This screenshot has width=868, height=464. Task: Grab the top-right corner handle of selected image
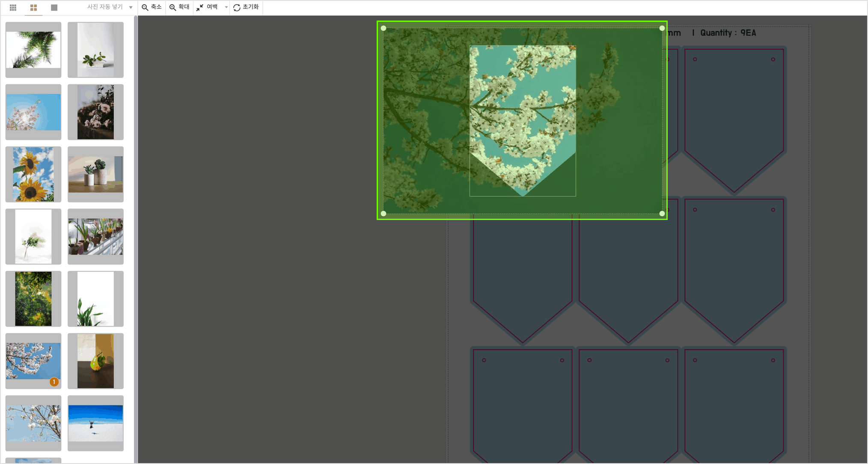[x=662, y=28]
